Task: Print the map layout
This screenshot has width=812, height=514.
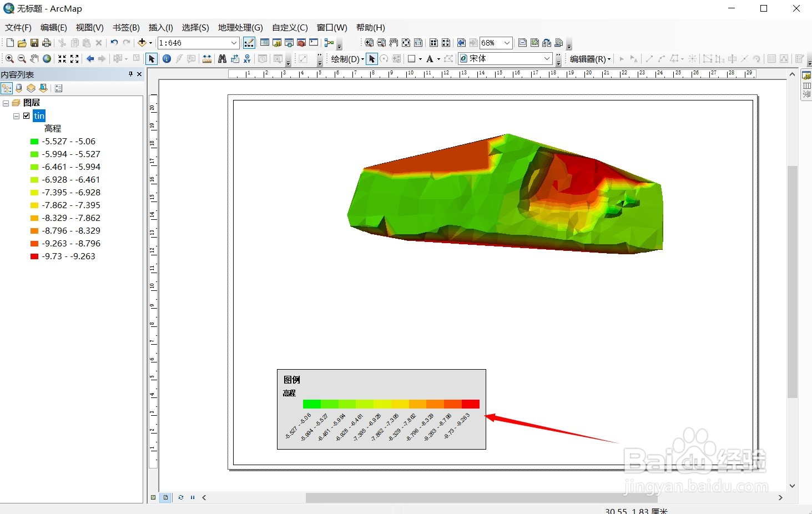Action: pos(46,43)
